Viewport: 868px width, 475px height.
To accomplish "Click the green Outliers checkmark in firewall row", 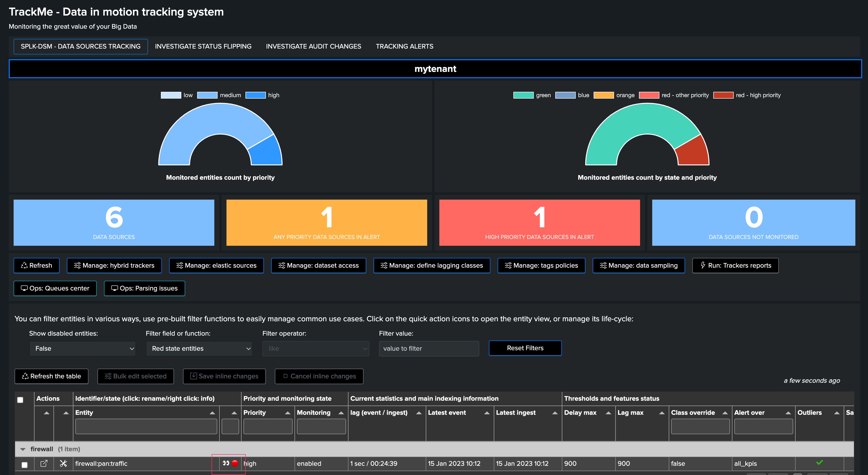I will (819, 462).
